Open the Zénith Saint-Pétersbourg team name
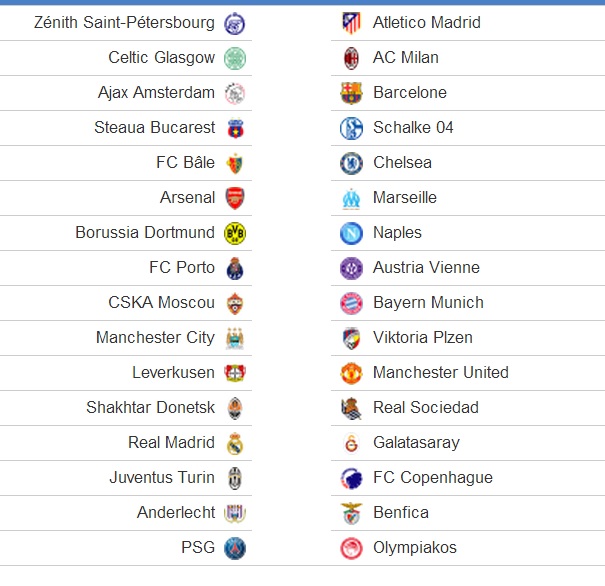Image resolution: width=605 pixels, height=586 pixels. [124, 22]
